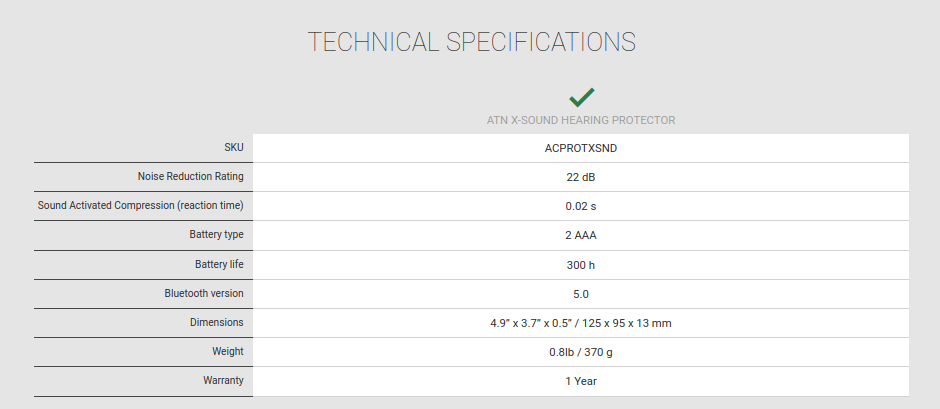
Task: Select the Weight row label
Action: click(x=228, y=351)
